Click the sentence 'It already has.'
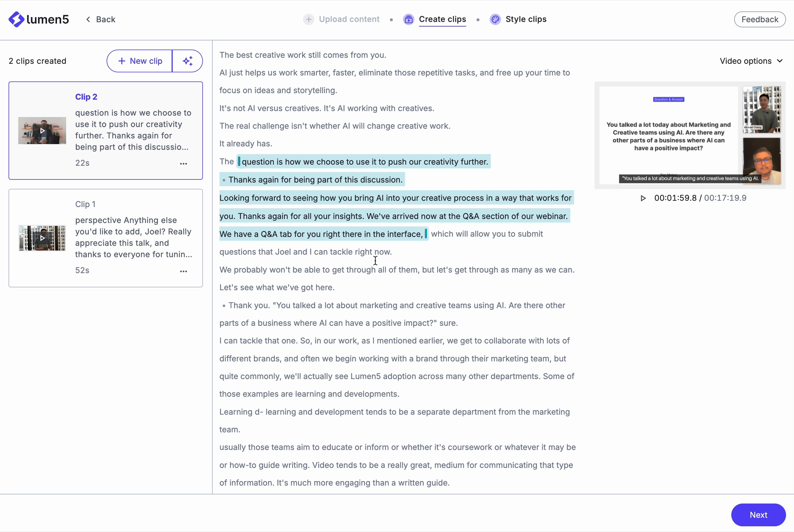794x532 pixels. [x=246, y=144]
